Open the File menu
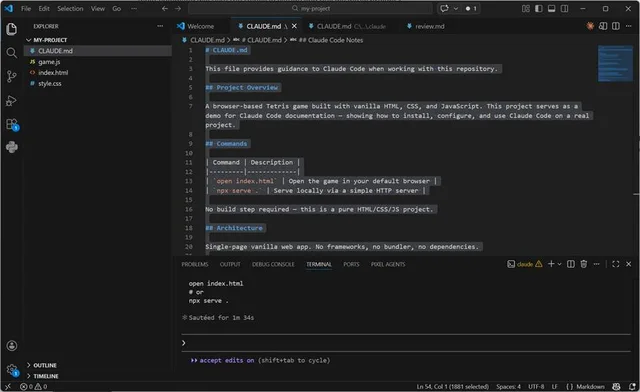 point(26,9)
